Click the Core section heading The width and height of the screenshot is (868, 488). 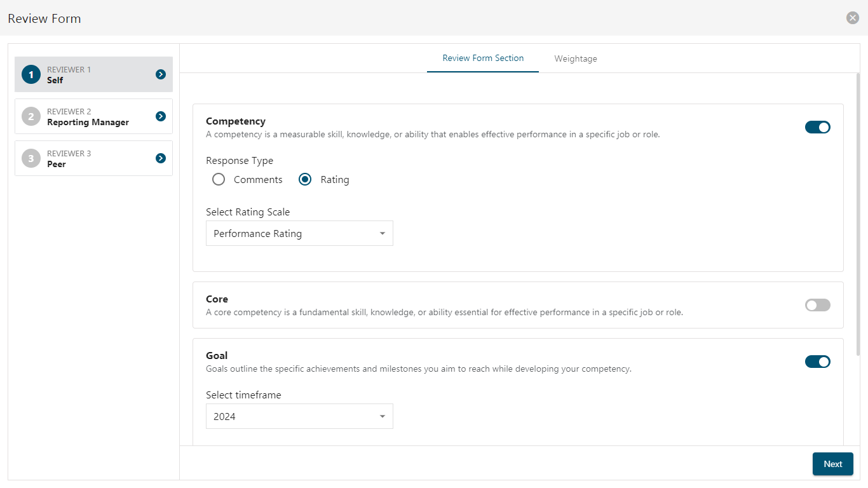217,299
